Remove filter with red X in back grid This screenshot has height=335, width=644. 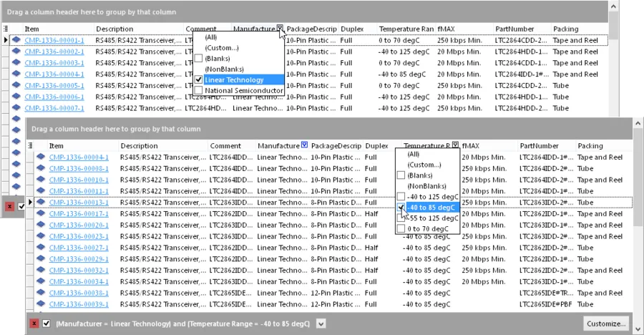tap(9, 206)
